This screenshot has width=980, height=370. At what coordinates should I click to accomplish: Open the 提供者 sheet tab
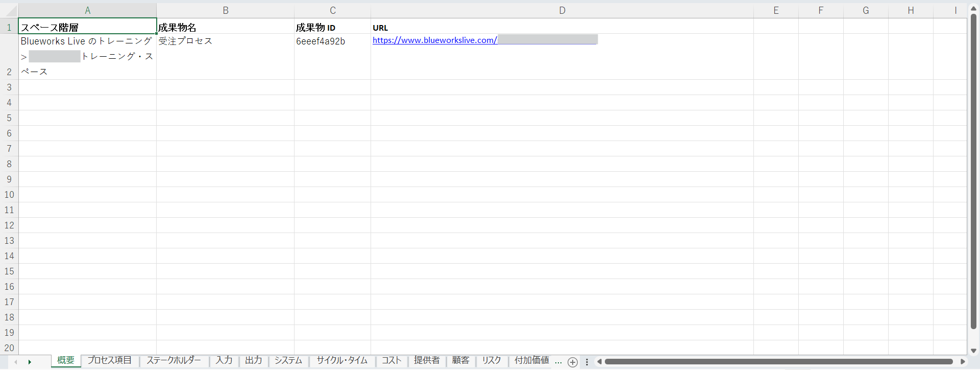click(427, 360)
